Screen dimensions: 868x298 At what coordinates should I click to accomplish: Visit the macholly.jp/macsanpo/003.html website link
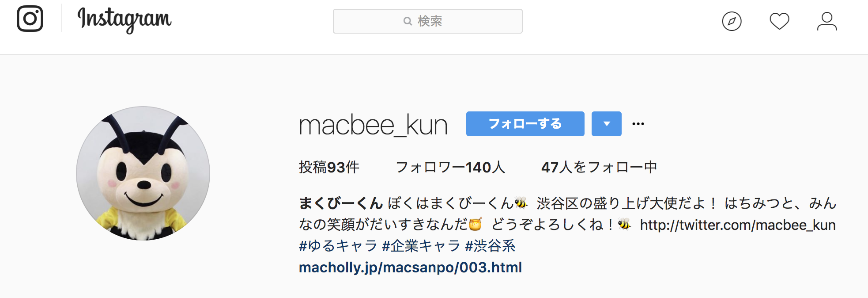coord(410,267)
